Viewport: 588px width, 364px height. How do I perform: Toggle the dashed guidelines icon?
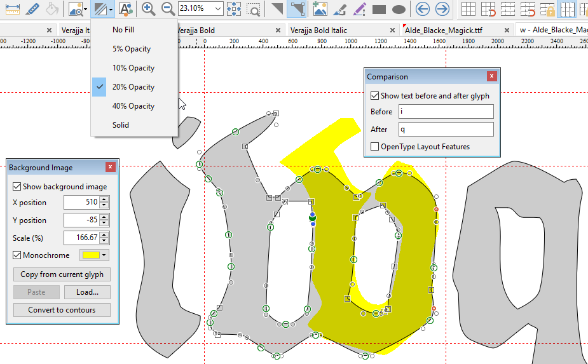507,9
